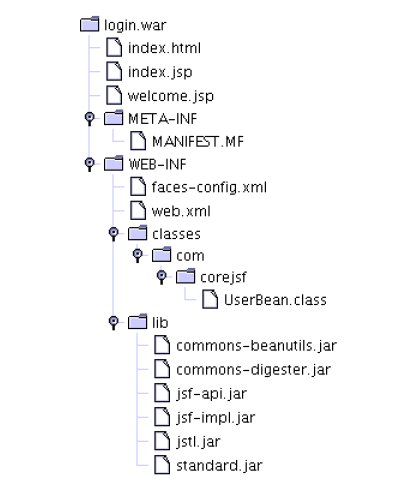
Task: Select the welcome.jsp file label
Action: click(x=171, y=96)
